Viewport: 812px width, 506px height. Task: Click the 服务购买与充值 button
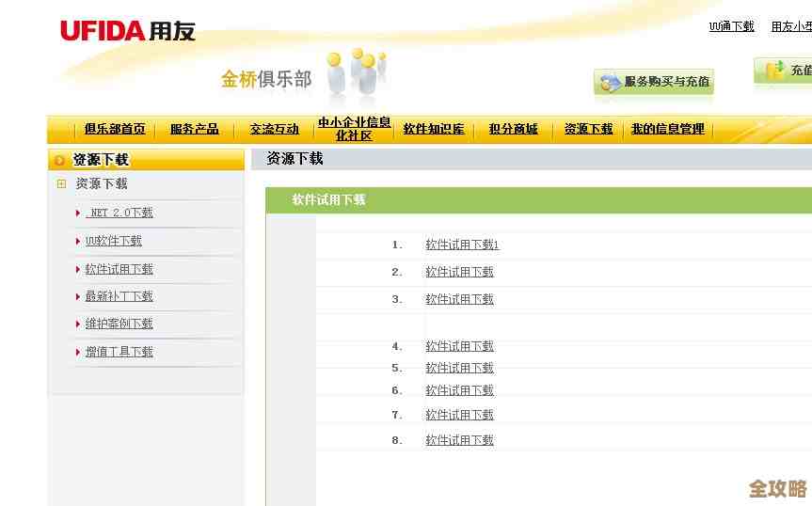coord(654,82)
